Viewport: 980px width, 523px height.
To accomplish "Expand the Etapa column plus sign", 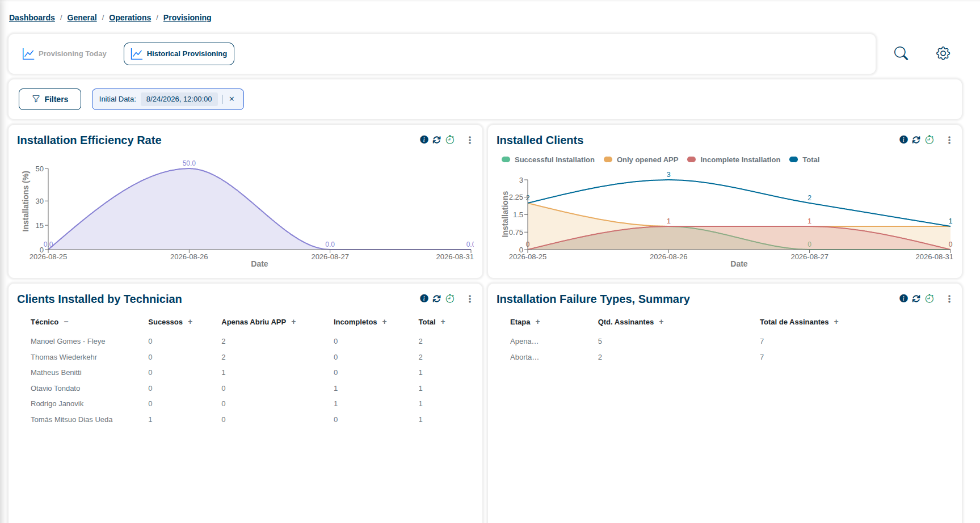I will pos(537,322).
